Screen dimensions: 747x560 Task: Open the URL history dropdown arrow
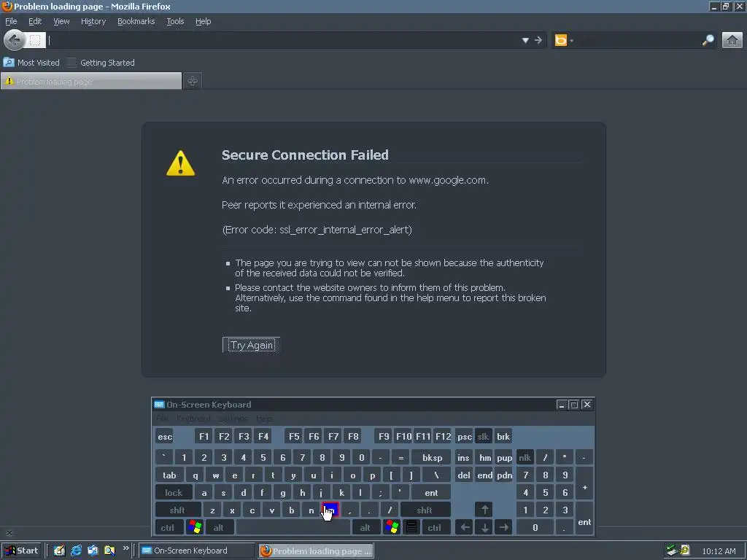525,41
